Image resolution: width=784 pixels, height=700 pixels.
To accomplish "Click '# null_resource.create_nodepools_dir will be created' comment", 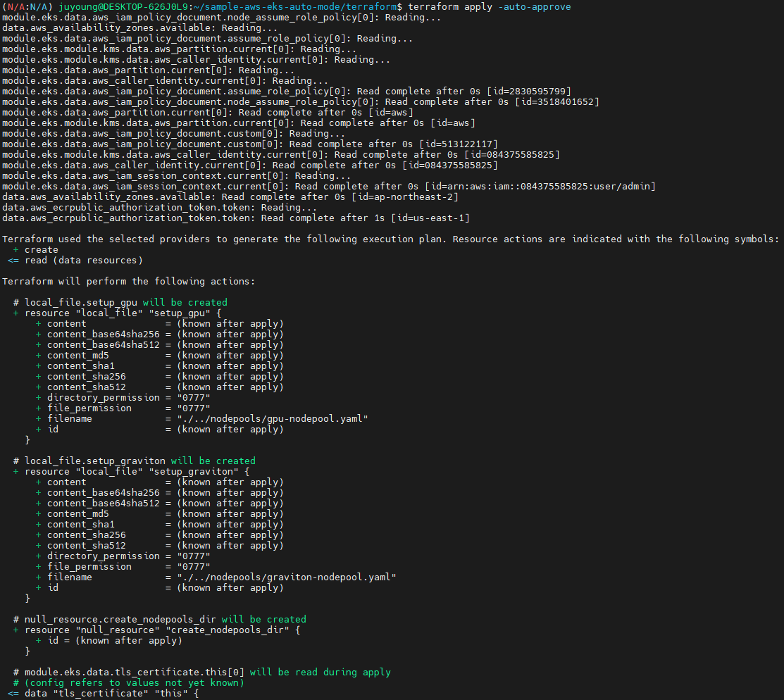I will [x=159, y=620].
